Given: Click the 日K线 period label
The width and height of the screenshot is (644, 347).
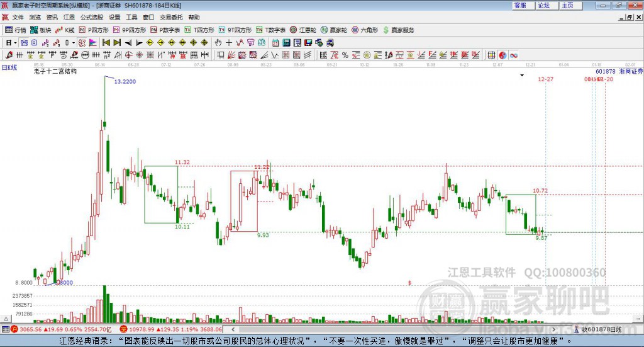Looking at the screenshot, I should [9, 67].
